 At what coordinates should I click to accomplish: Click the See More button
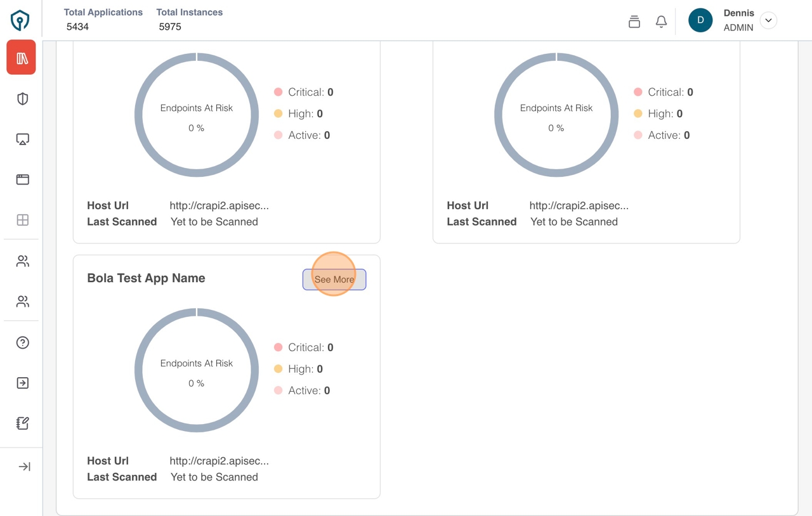coord(334,280)
